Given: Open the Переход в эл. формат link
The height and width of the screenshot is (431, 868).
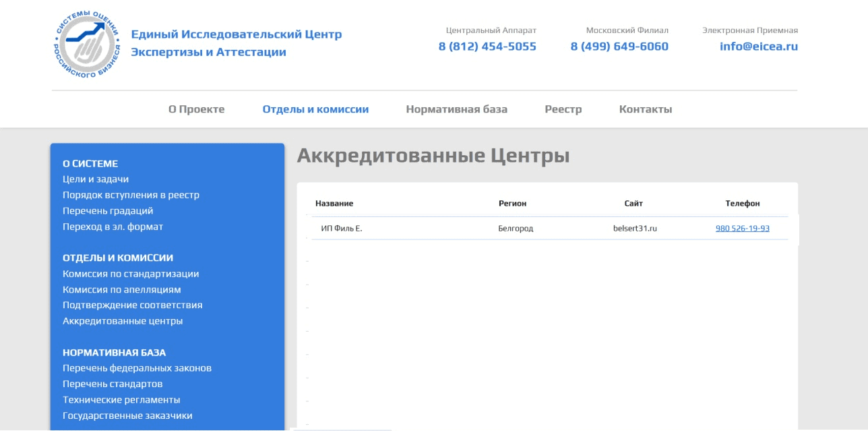Looking at the screenshot, I should [113, 227].
